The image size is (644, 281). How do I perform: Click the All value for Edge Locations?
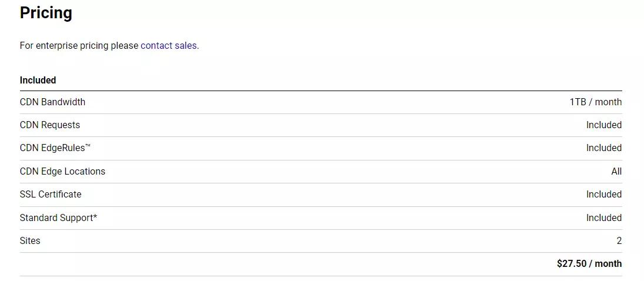(x=616, y=171)
